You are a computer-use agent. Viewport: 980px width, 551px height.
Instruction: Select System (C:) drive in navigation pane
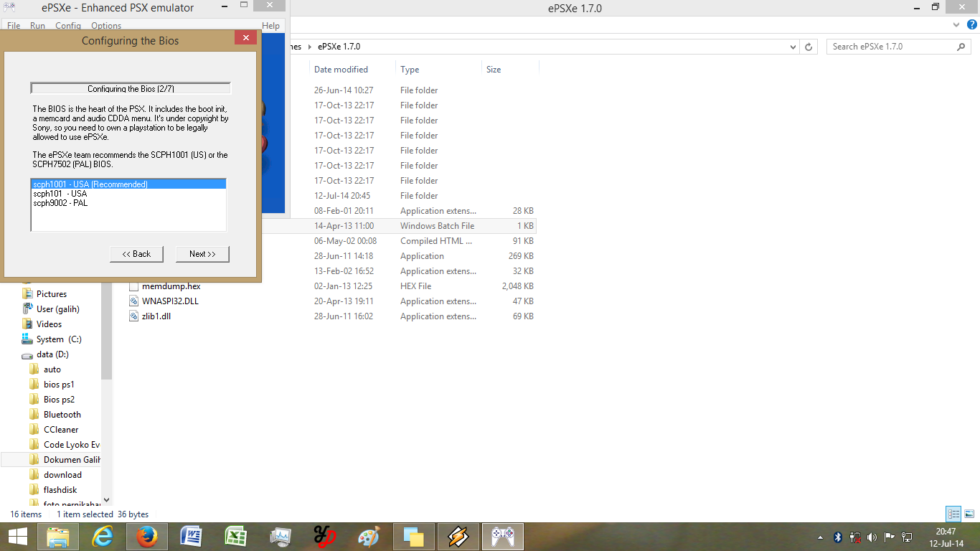pyautogui.click(x=59, y=339)
